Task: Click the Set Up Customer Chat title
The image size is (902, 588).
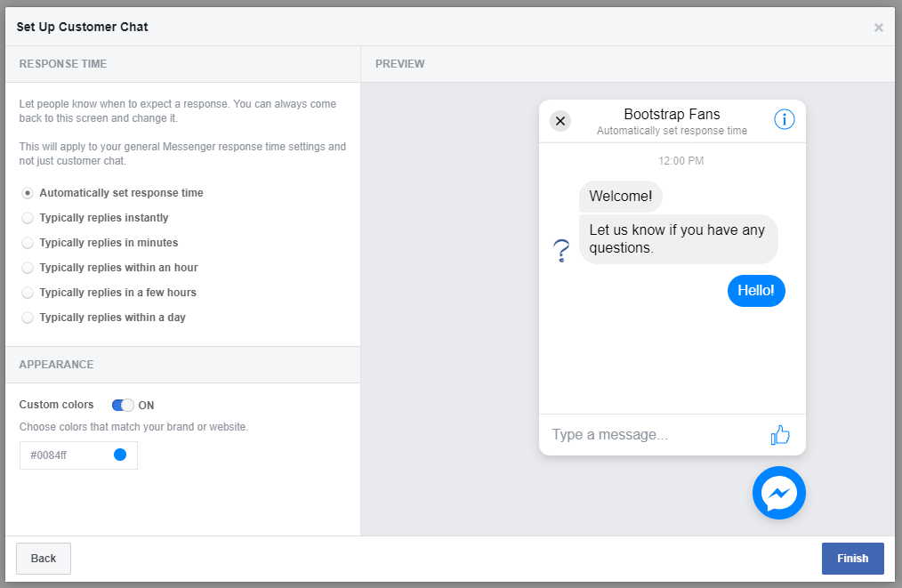Action: 82,27
